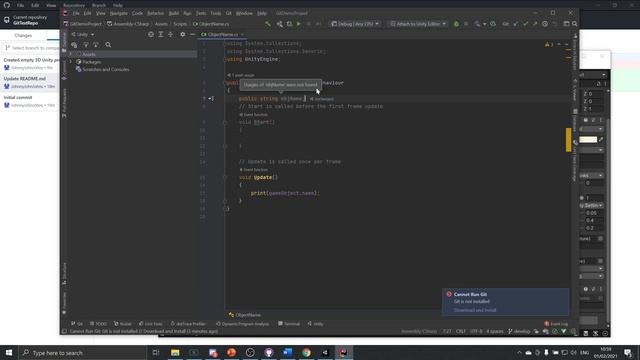Open the Debug | Any CPU configuration dropdown
Screen dimensions: 640x360
point(355,24)
